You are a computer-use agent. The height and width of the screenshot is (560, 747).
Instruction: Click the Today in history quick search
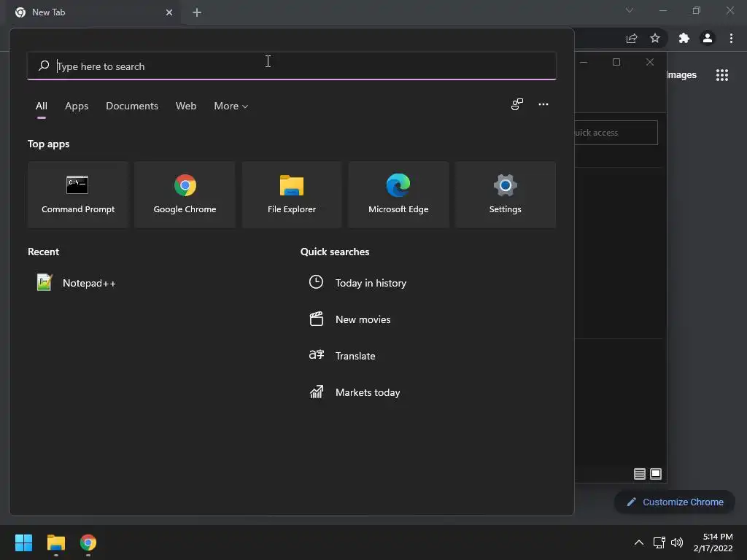click(x=357, y=283)
